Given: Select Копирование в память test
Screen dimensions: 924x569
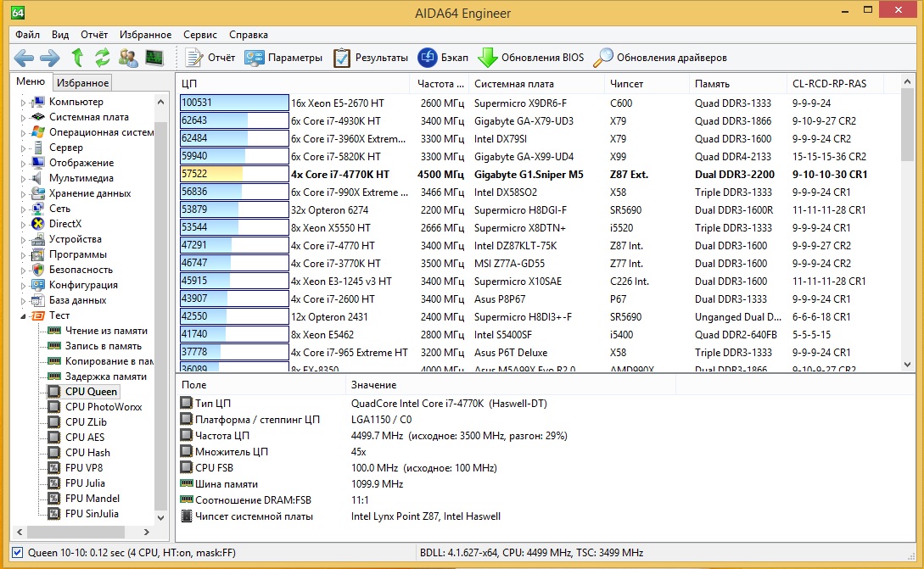Looking at the screenshot, I should point(109,361).
